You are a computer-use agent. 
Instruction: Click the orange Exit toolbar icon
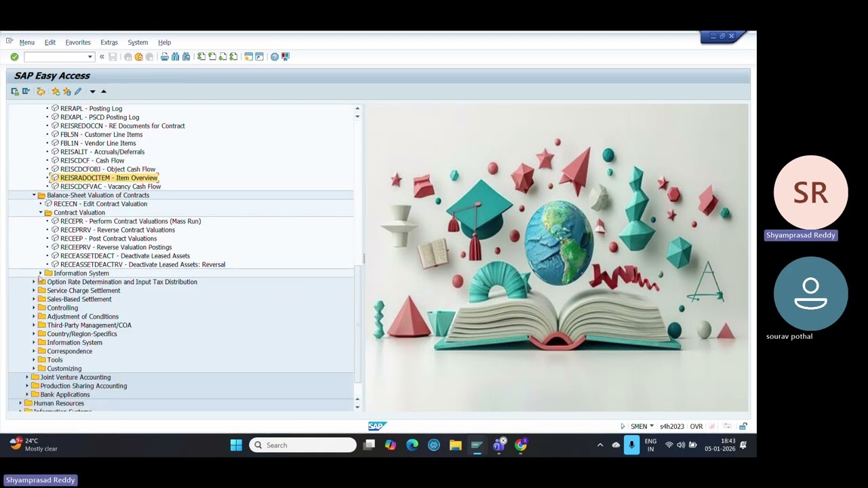(x=139, y=57)
